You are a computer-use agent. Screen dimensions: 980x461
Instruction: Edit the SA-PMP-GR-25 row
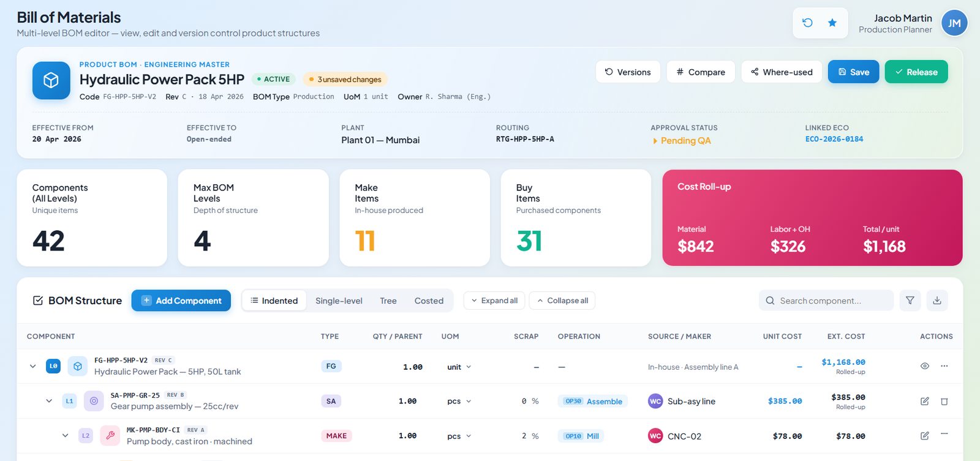[x=925, y=401]
